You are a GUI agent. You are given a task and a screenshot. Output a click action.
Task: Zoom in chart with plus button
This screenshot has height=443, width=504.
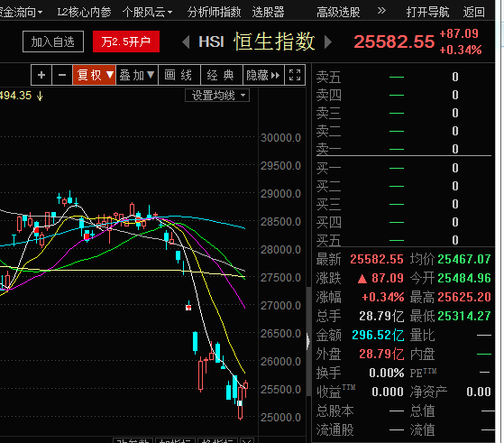coord(41,75)
